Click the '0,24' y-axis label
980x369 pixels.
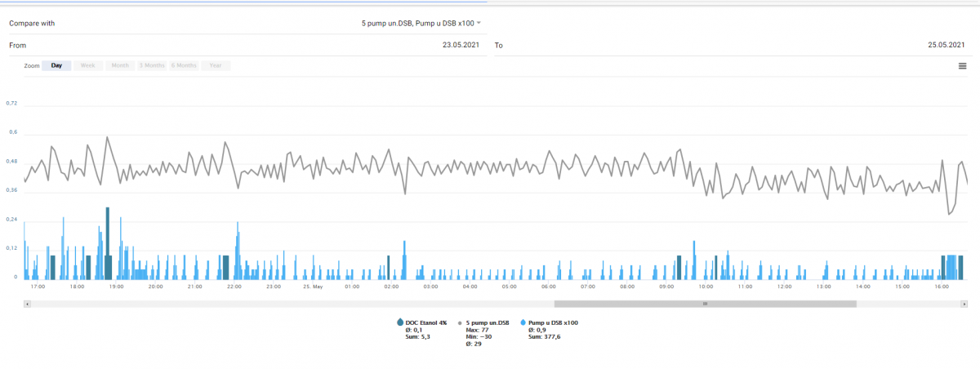pyautogui.click(x=11, y=220)
